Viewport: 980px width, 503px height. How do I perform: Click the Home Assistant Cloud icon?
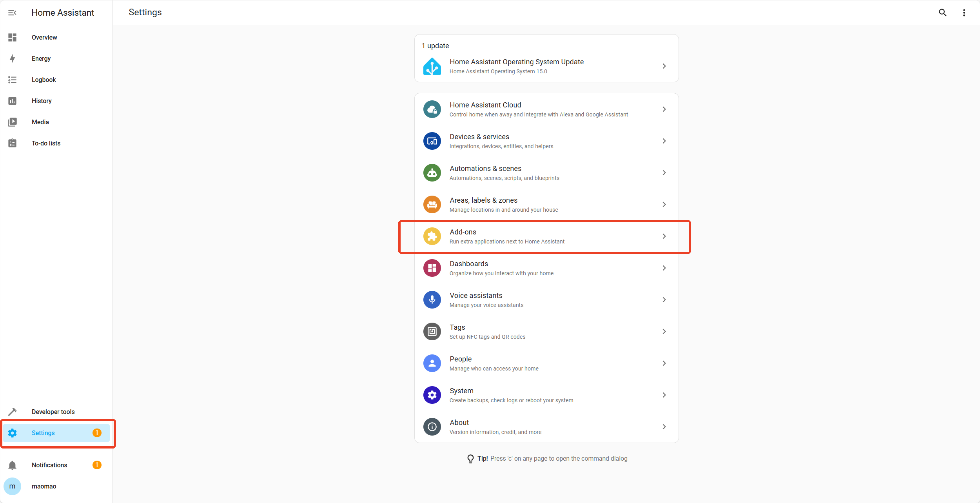click(x=432, y=109)
